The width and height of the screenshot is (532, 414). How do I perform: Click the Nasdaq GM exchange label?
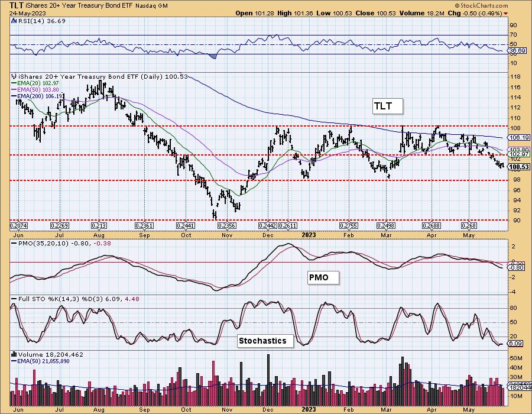coord(152,6)
